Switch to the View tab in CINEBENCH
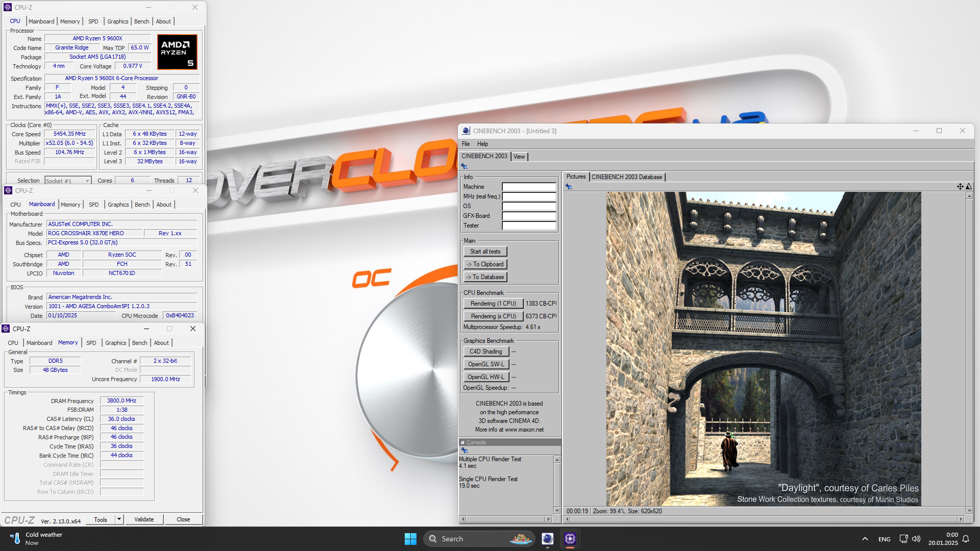This screenshot has height=551, width=980. (x=519, y=157)
